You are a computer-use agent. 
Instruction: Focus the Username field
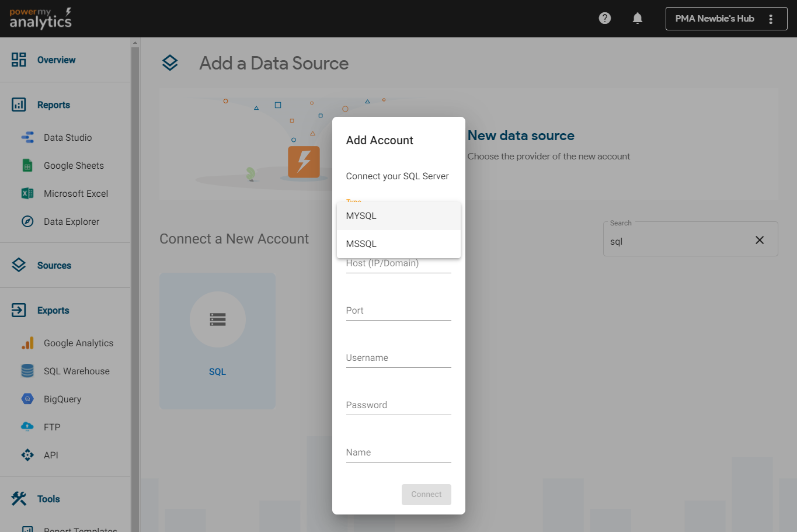point(398,358)
